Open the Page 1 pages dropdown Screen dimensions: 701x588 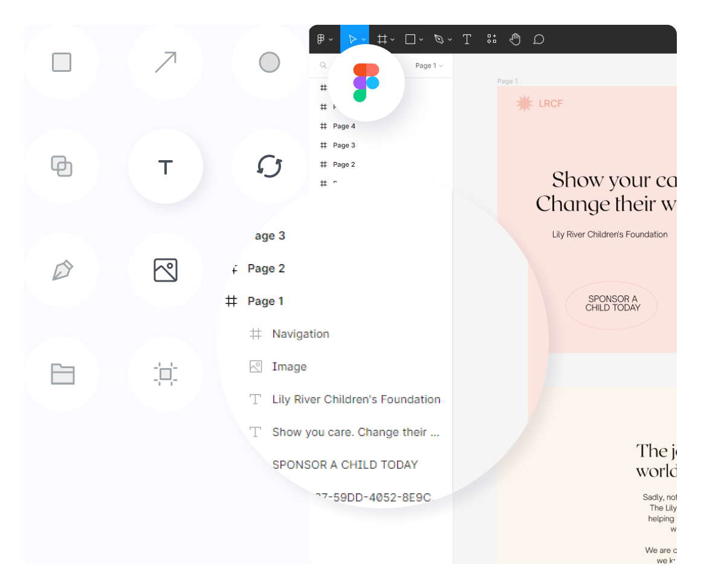[x=429, y=66]
